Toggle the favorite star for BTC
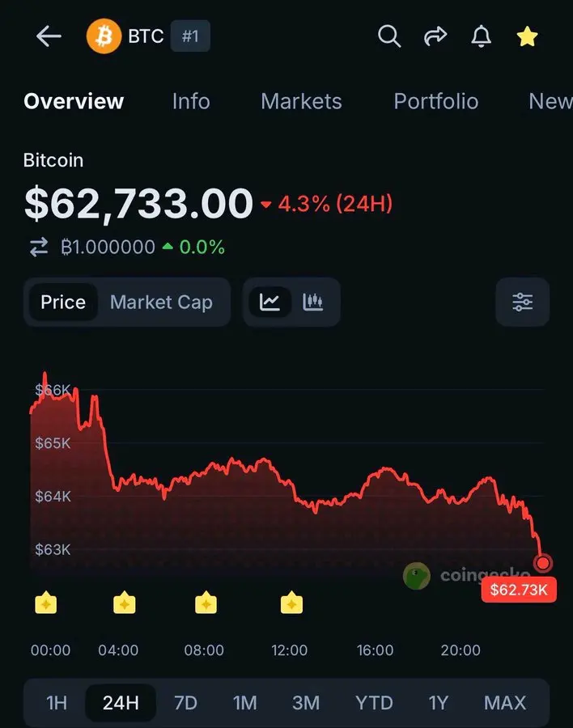Screen dimensions: 573x728 point(527,36)
